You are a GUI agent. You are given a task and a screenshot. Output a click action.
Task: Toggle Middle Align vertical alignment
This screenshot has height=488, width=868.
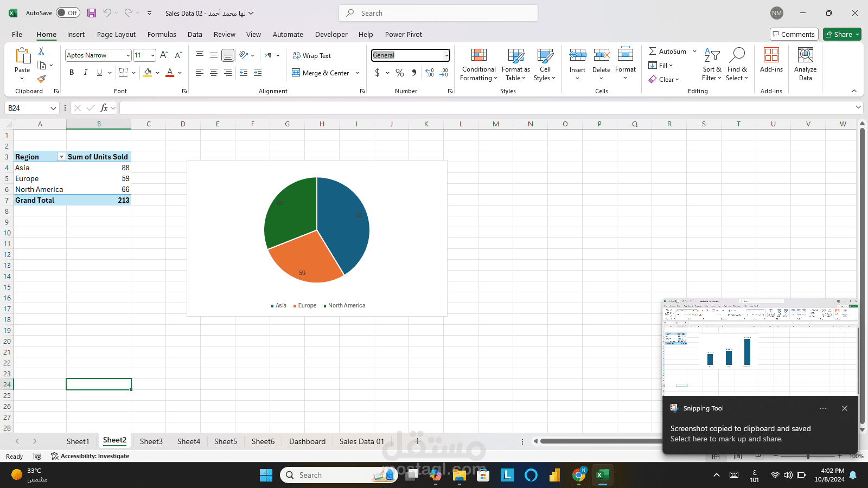[x=214, y=55]
